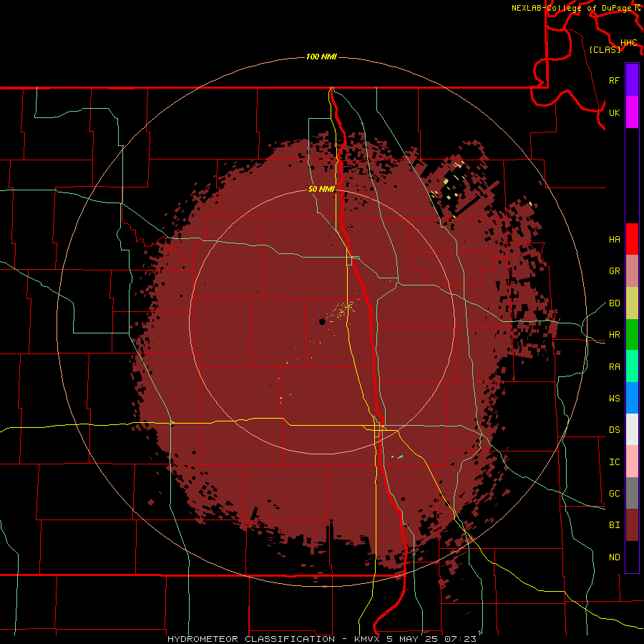Select the red HA legend color swatch
Viewport: 644px width, 644px height.
[632, 239]
